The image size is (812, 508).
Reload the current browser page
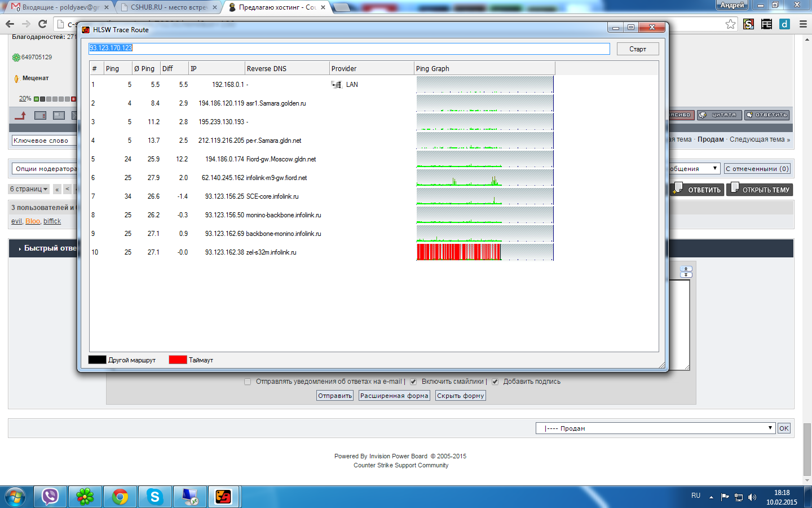click(x=42, y=24)
